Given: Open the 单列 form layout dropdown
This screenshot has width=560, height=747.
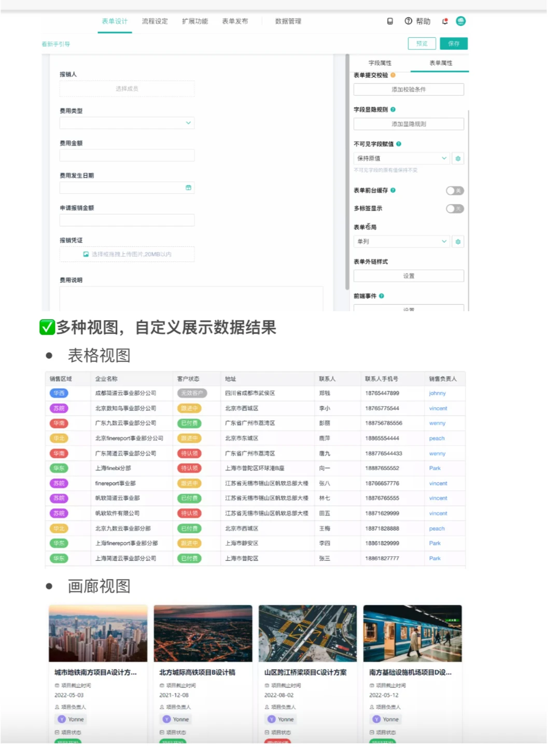Looking at the screenshot, I should coord(402,242).
